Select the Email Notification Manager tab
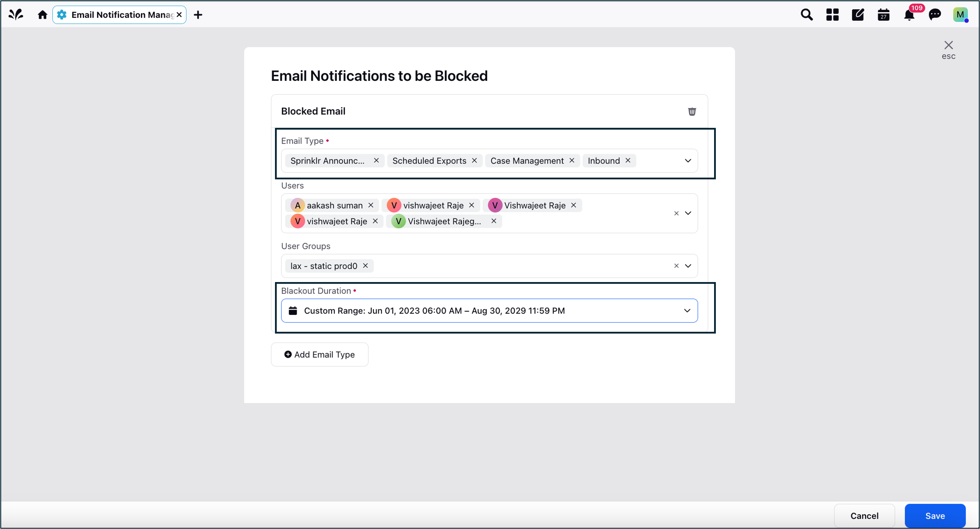 pyautogui.click(x=119, y=15)
